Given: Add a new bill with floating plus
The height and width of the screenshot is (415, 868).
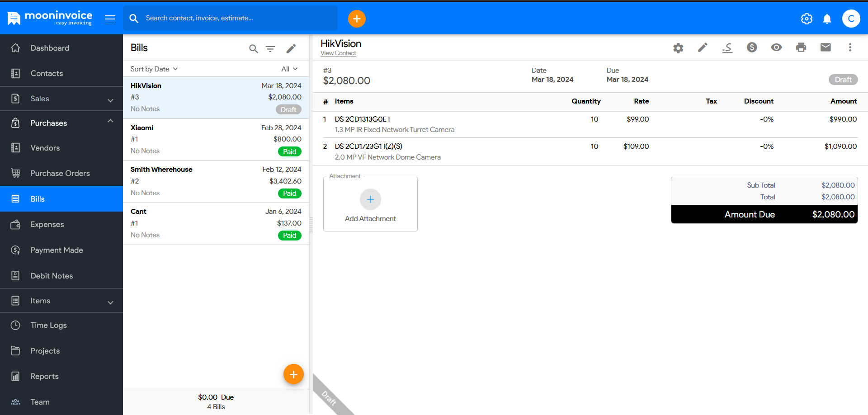Looking at the screenshot, I should (293, 374).
